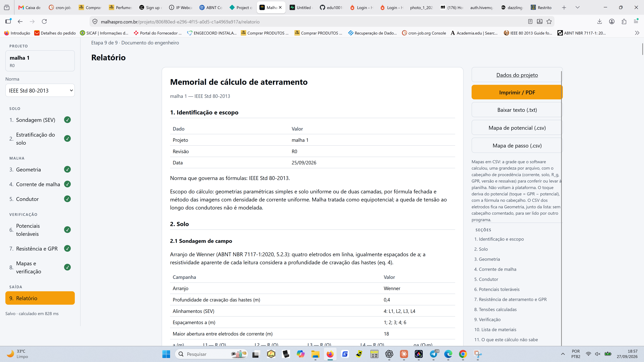Image resolution: width=644 pixels, height=362 pixels.
Task: Select step 7 Resistência e GPR
Action: tap(40, 249)
